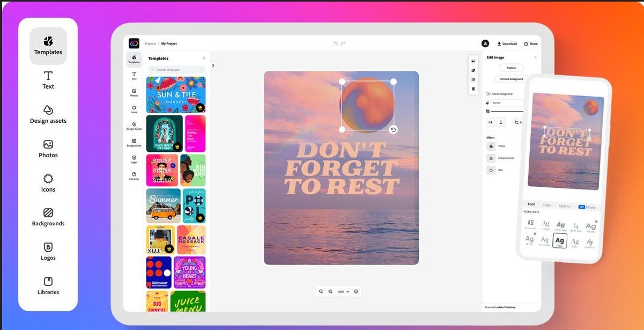Toggle the Add to background switch
Image resolution: width=644 pixels, height=330 pixels.
(x=488, y=94)
